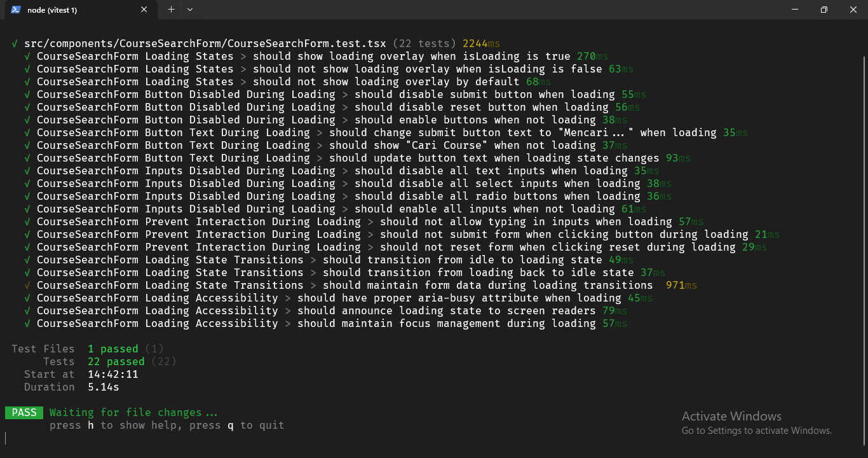
Task: Open a new tab with the plus button
Action: click(171, 10)
